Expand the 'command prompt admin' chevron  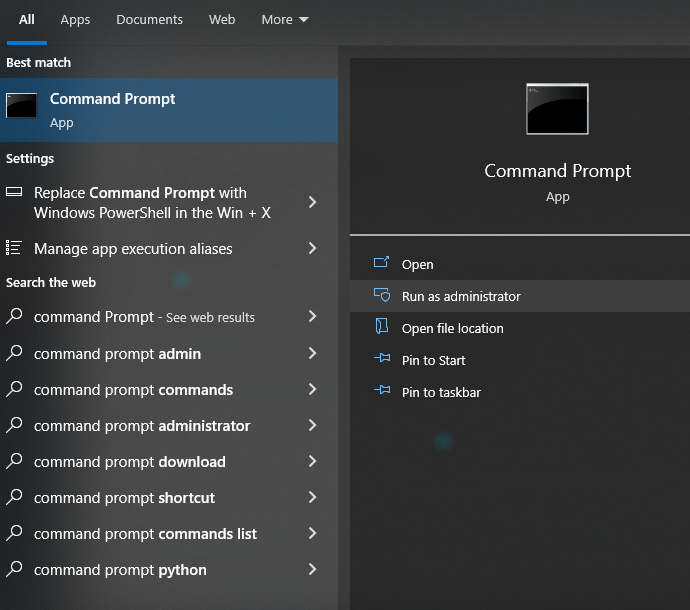312,353
